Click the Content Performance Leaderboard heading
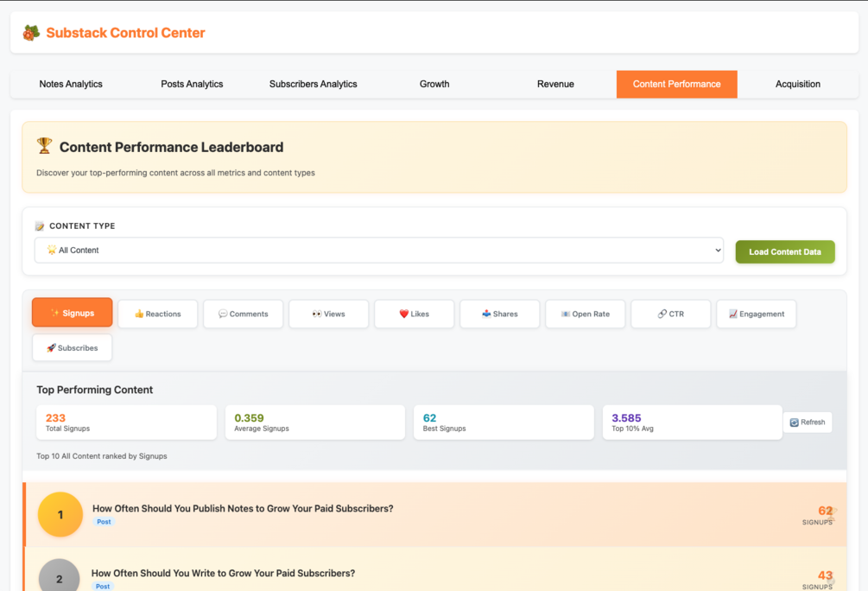The image size is (868, 591). pos(172,148)
